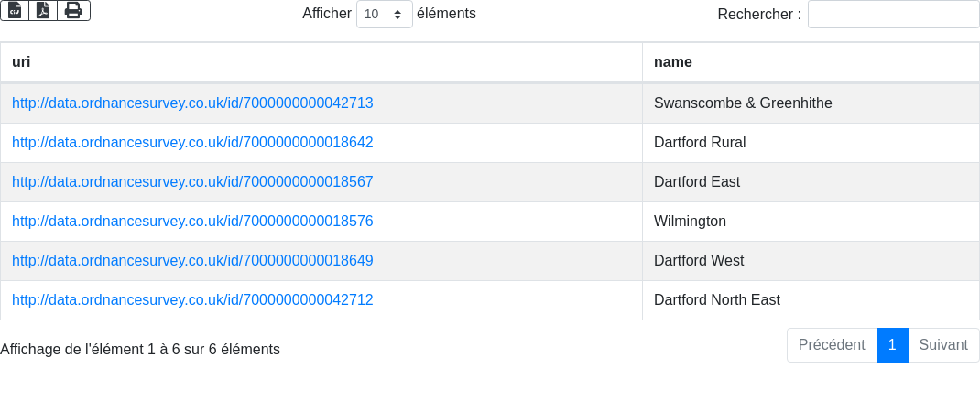Select the Dartford Rural name cell
The width and height of the screenshot is (980, 412).
click(x=700, y=143)
